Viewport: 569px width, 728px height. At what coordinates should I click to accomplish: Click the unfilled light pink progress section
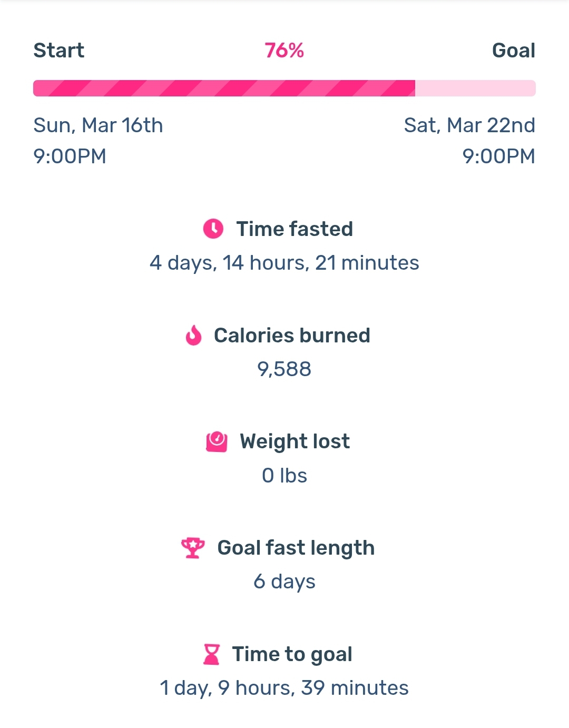(475, 88)
